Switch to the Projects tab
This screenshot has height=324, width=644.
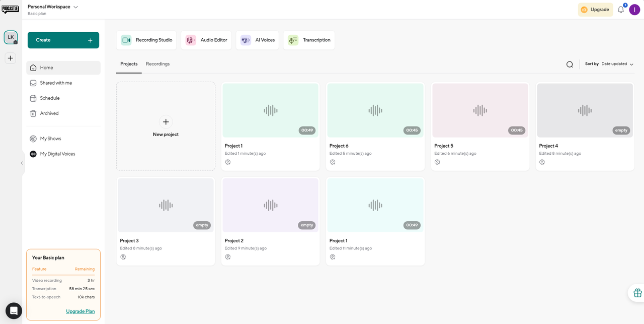pos(129,64)
